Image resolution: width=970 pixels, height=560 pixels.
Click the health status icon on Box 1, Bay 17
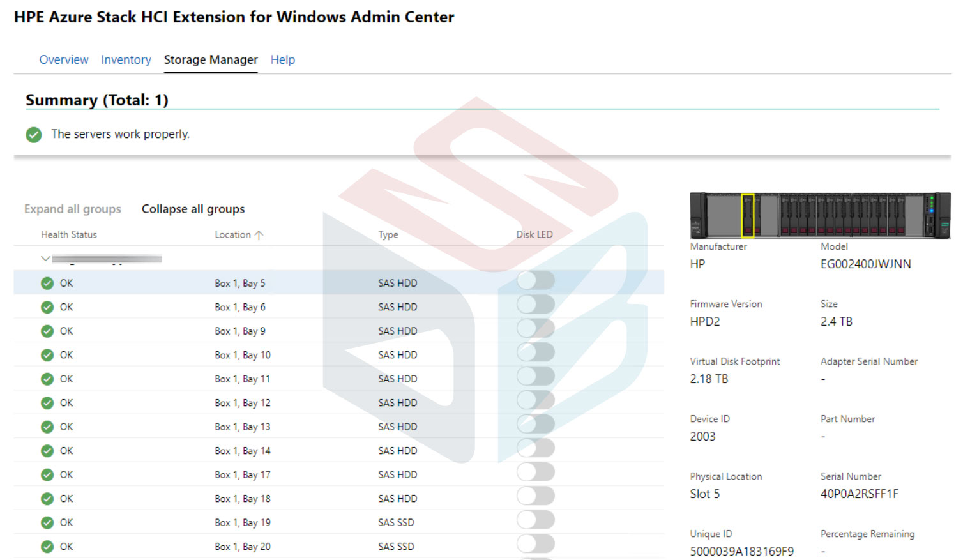tap(47, 474)
